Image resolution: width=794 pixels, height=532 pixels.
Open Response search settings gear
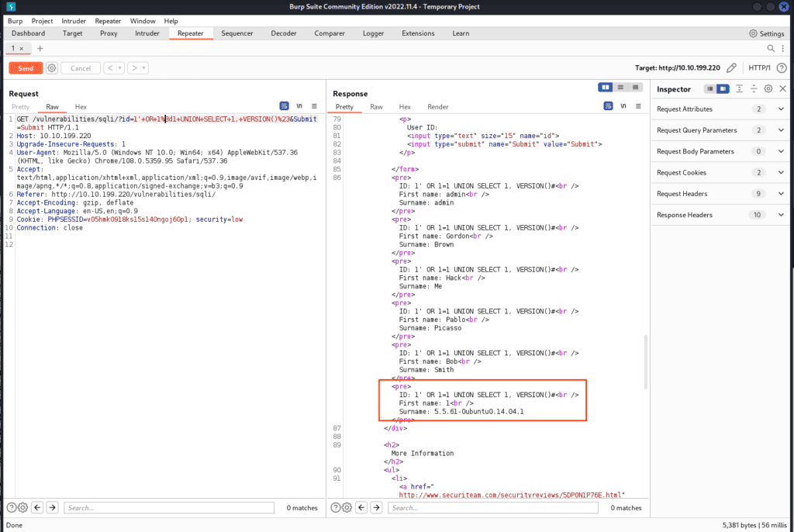point(347,508)
